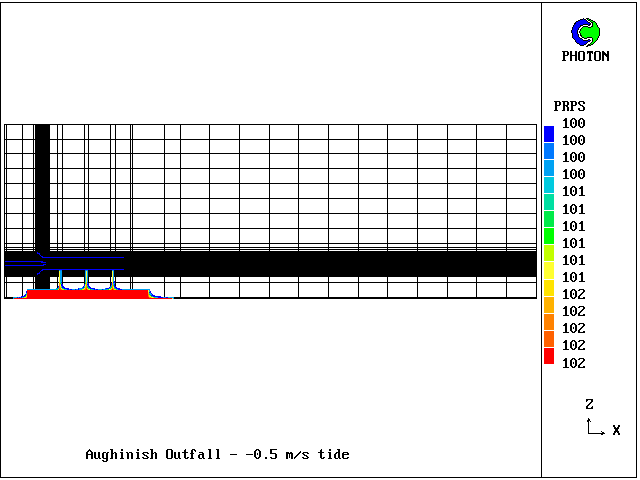Viewport: 640px width, 480px height.
Task: Select the bright green legend swatch
Action: pos(548,236)
